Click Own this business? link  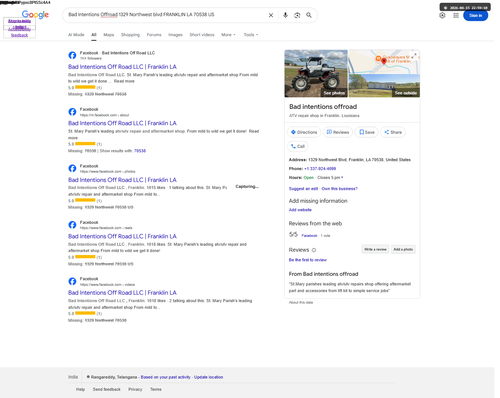[x=339, y=189]
